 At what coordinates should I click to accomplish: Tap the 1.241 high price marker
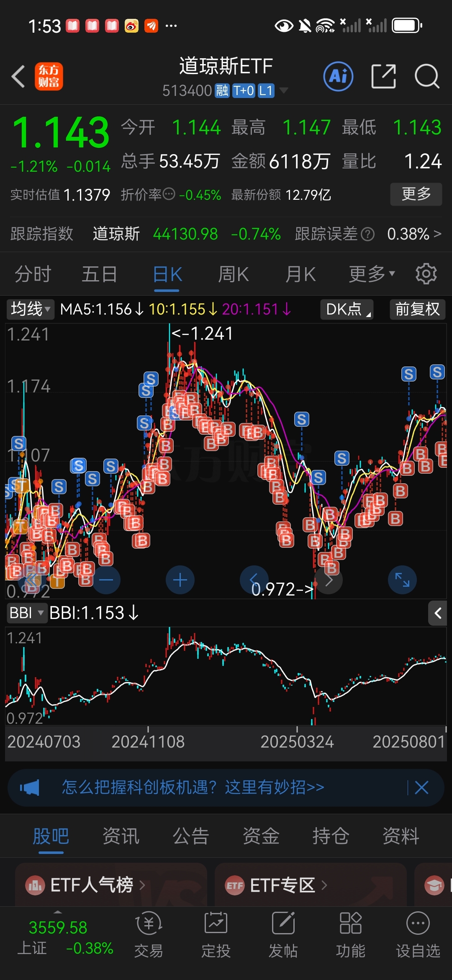tap(202, 333)
